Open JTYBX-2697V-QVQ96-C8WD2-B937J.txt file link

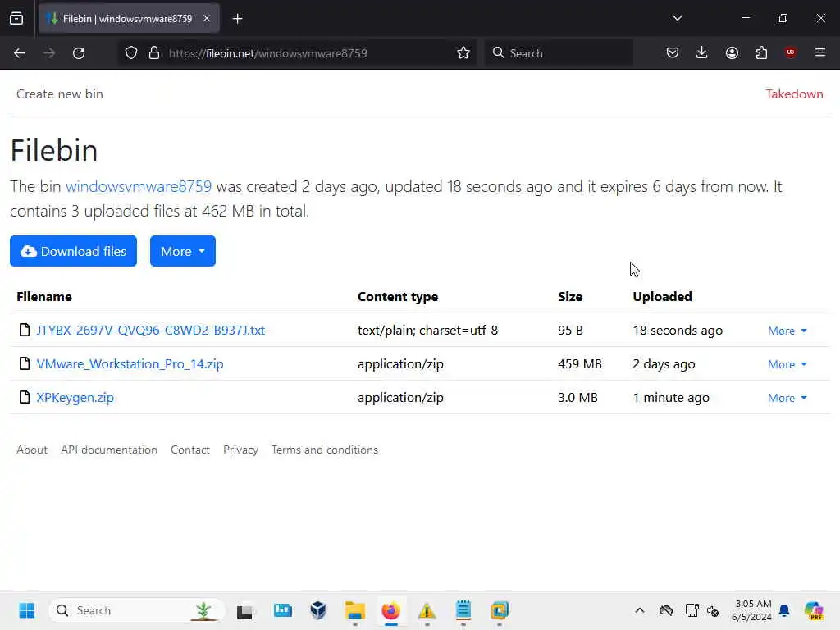click(151, 330)
